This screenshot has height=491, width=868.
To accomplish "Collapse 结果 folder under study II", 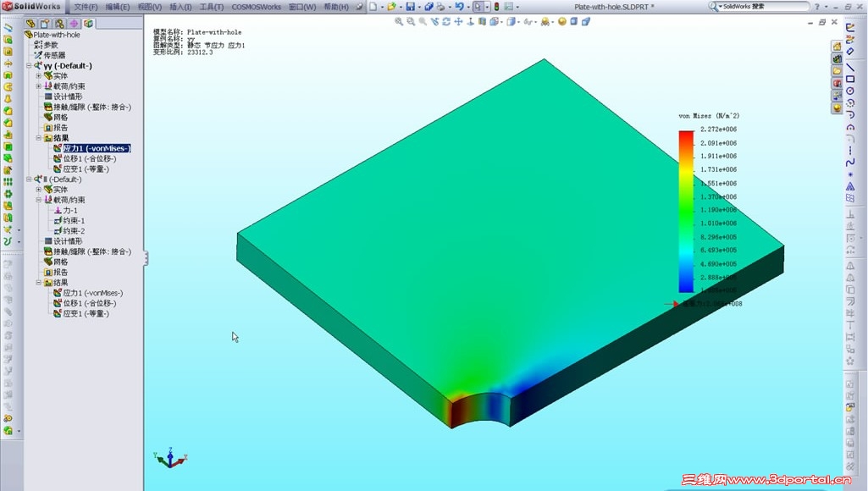I will (39, 282).
